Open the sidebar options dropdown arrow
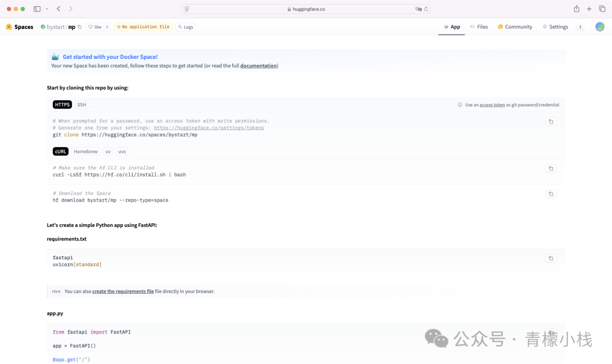 coord(47,9)
